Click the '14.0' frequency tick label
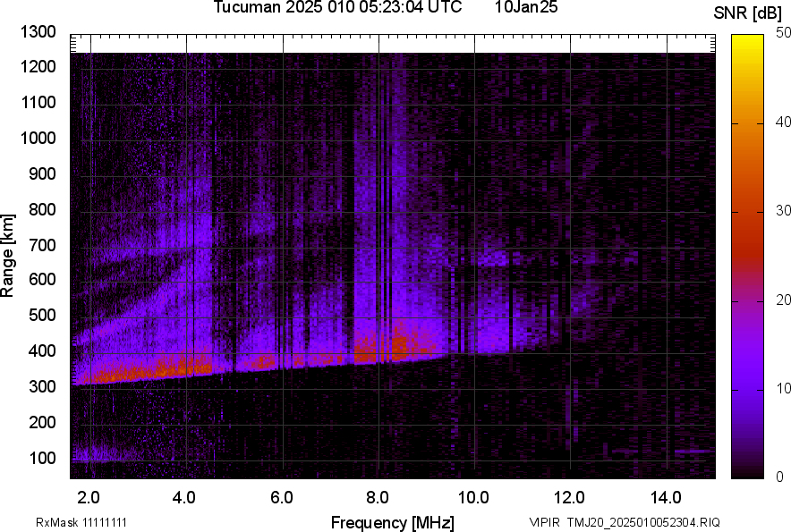The image size is (791, 532). (x=667, y=497)
